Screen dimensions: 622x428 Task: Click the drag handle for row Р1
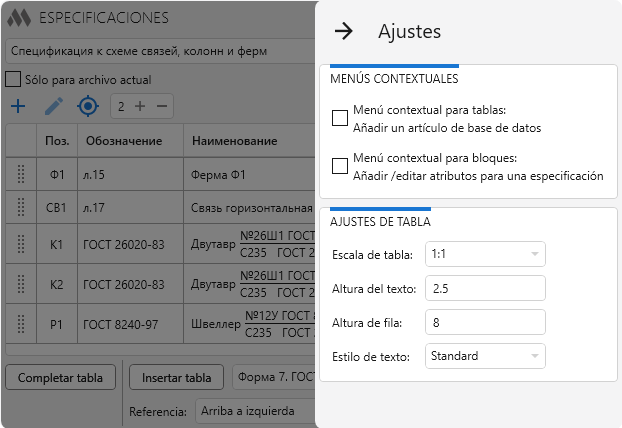[x=20, y=323]
